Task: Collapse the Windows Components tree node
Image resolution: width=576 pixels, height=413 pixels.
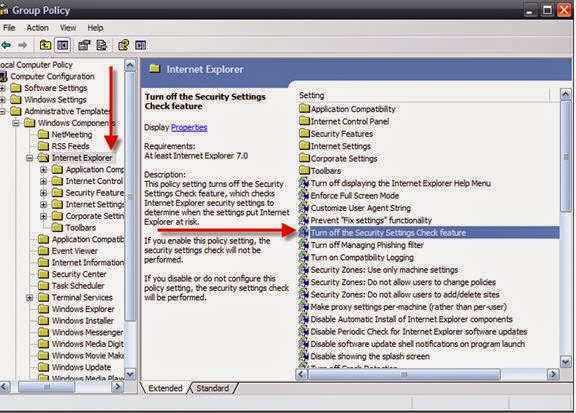Action: click(x=16, y=123)
